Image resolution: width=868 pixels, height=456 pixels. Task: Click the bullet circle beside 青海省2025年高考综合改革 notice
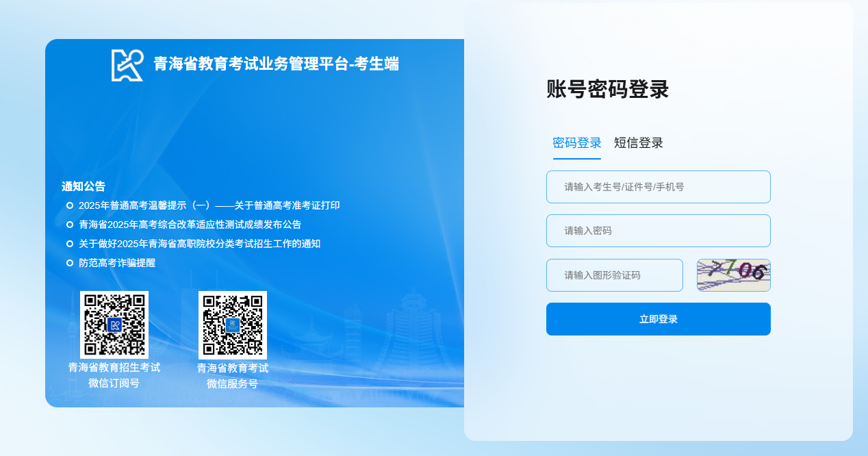pyautogui.click(x=70, y=225)
